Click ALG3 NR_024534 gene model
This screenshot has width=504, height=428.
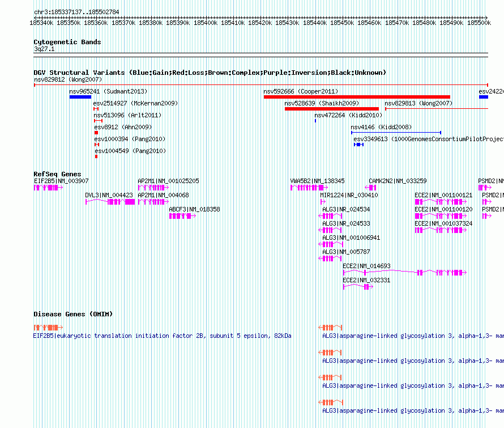tap(330, 216)
